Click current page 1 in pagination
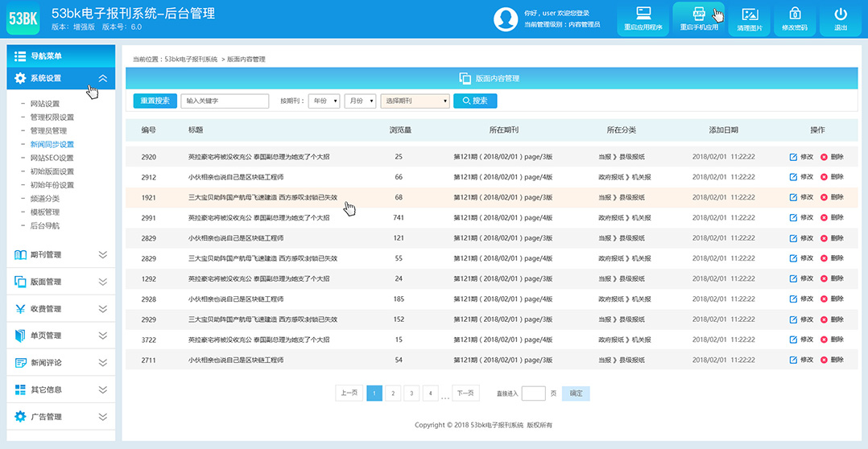The height and width of the screenshot is (449, 868). pyautogui.click(x=374, y=393)
